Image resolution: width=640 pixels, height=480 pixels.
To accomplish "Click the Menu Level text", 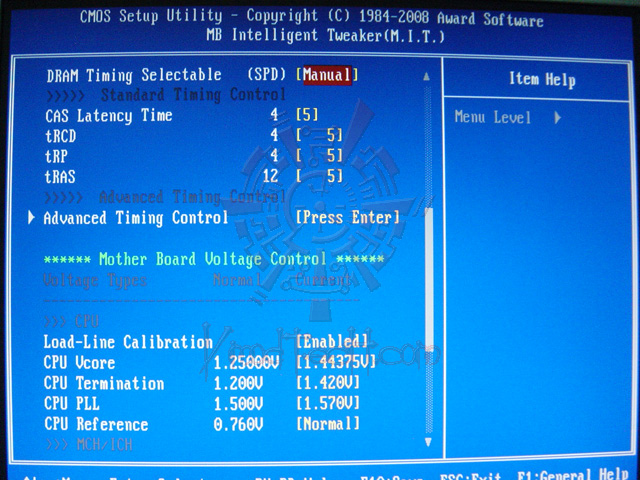I will (x=493, y=118).
